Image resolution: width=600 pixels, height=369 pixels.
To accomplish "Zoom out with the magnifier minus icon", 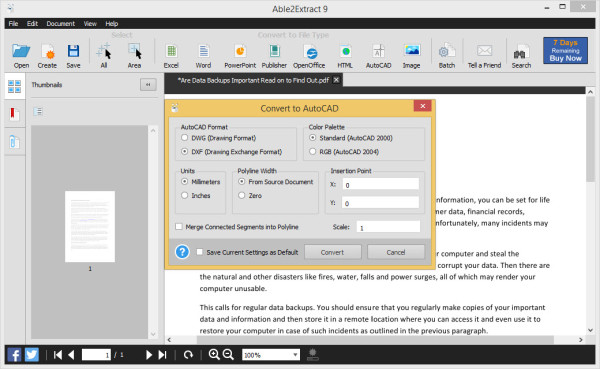I will 228,354.
